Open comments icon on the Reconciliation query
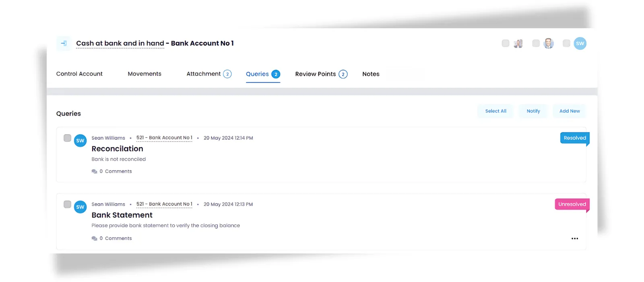The height and width of the screenshot is (282, 644). click(95, 172)
